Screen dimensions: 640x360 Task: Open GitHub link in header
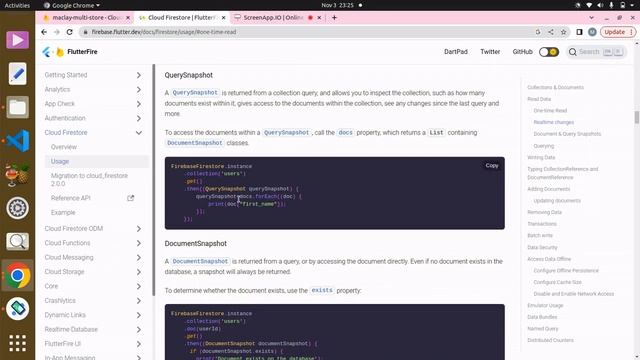[x=522, y=52]
